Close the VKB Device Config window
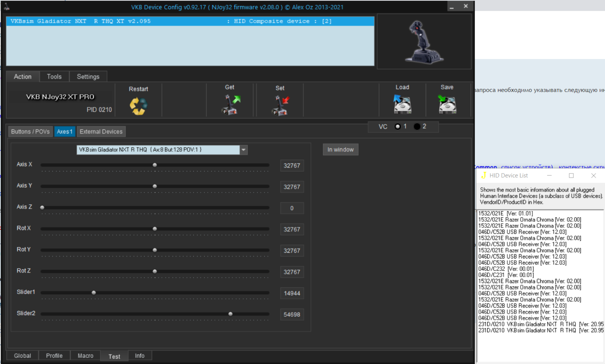This screenshot has width=605, height=364. click(x=466, y=6)
